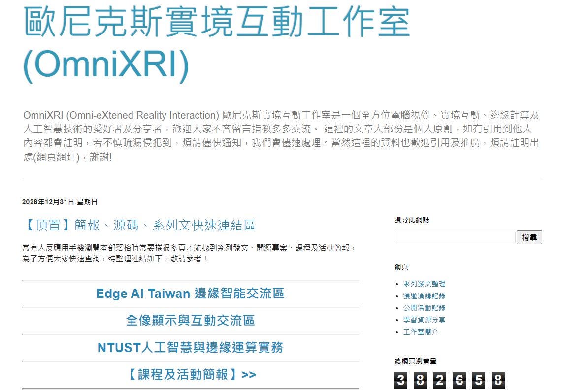Click the blog description paragraph about OmniXRI
This screenshot has width=561, height=392.
(x=281, y=133)
